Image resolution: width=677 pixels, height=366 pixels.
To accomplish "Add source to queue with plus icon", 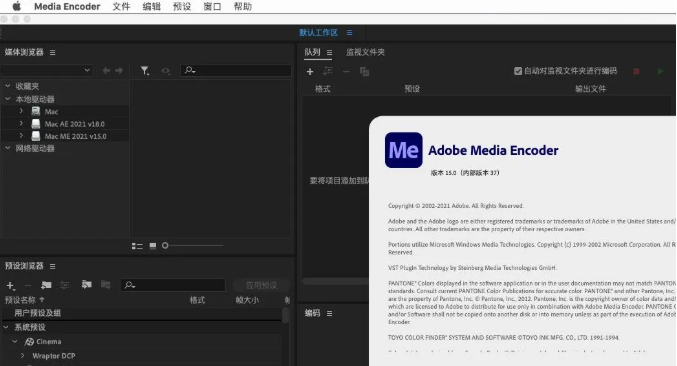I will 310,72.
